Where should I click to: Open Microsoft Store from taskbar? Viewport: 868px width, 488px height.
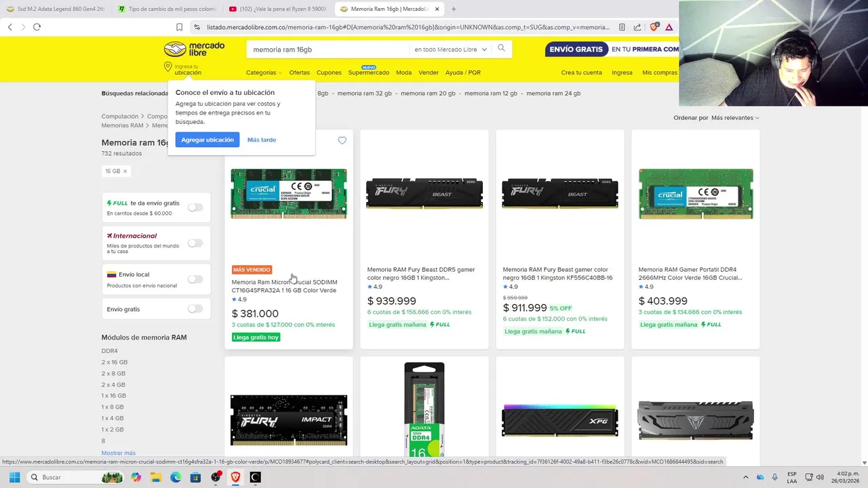point(195,477)
